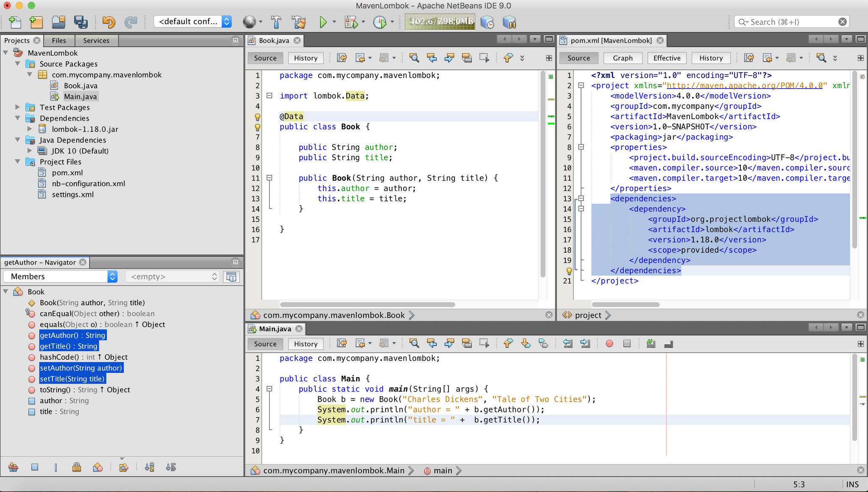Click the memory usage bar
Screen dimensions: 868x492
[441, 22]
